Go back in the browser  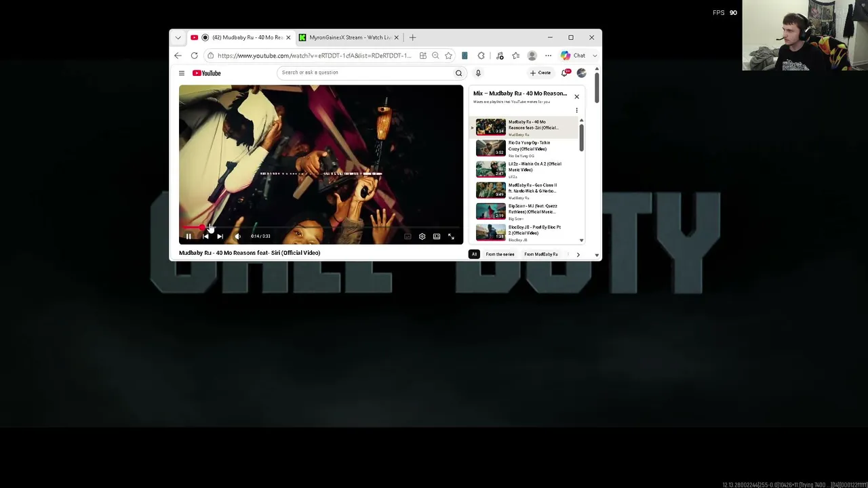pyautogui.click(x=178, y=56)
